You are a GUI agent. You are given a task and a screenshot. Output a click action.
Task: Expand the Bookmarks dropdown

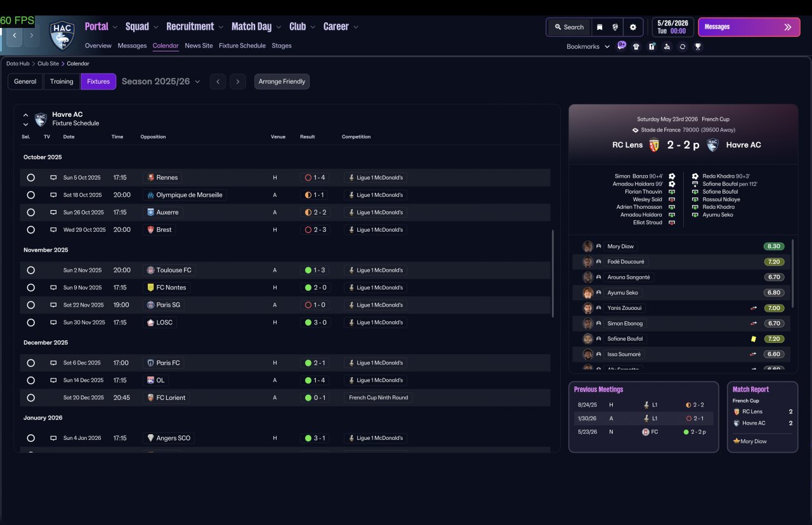click(x=588, y=46)
